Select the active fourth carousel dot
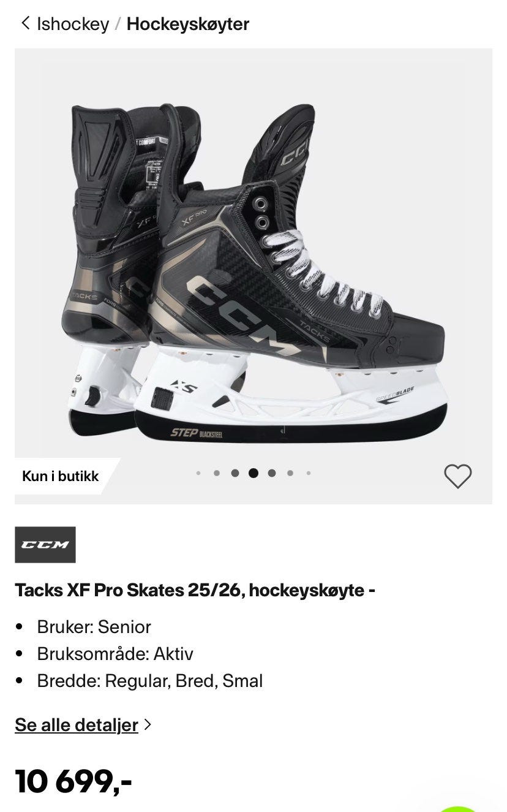The height and width of the screenshot is (812, 507). click(254, 473)
